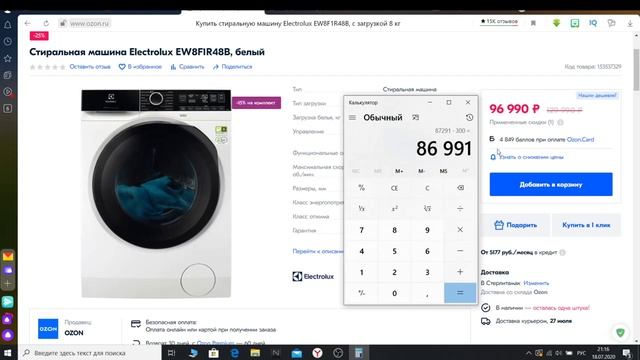Image resolution: width=640 pixels, height=360 pixels.
Task: Click the browser downloads arrow icon
Action: pyautogui.click(x=630, y=23)
